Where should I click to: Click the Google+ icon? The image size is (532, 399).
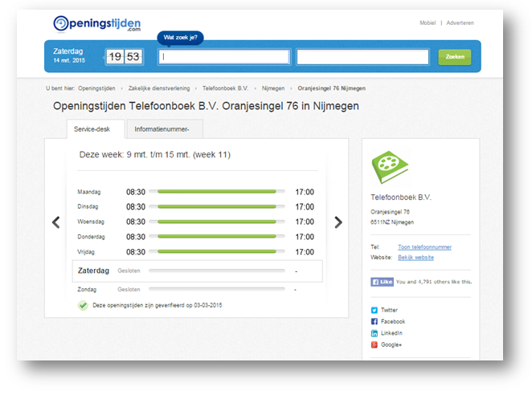374,344
